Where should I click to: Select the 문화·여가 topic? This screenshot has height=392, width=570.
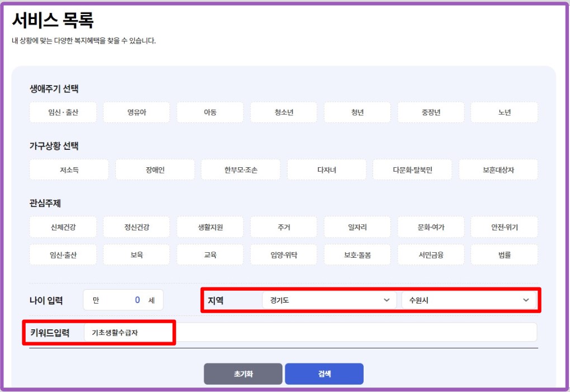tap(431, 227)
